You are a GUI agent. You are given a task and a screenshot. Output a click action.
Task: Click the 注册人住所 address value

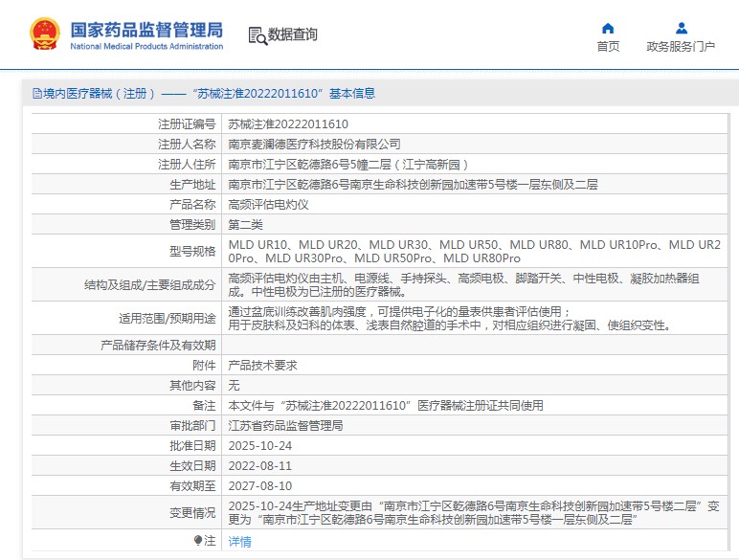(x=348, y=164)
